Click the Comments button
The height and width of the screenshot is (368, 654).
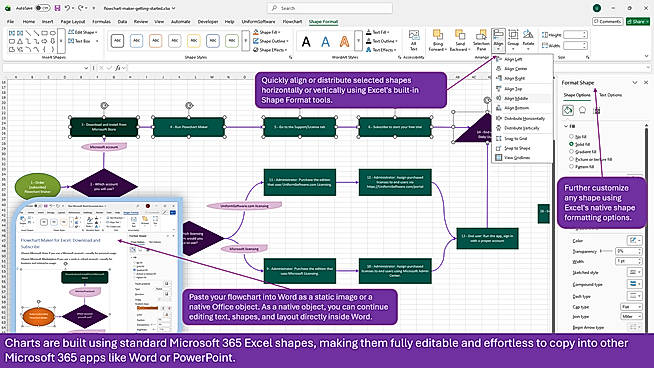(x=608, y=21)
